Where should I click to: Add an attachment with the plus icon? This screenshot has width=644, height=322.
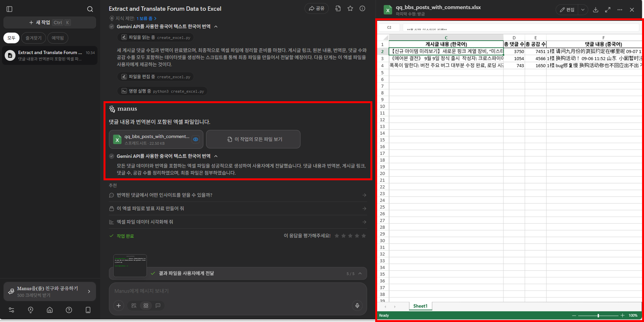coord(119,306)
